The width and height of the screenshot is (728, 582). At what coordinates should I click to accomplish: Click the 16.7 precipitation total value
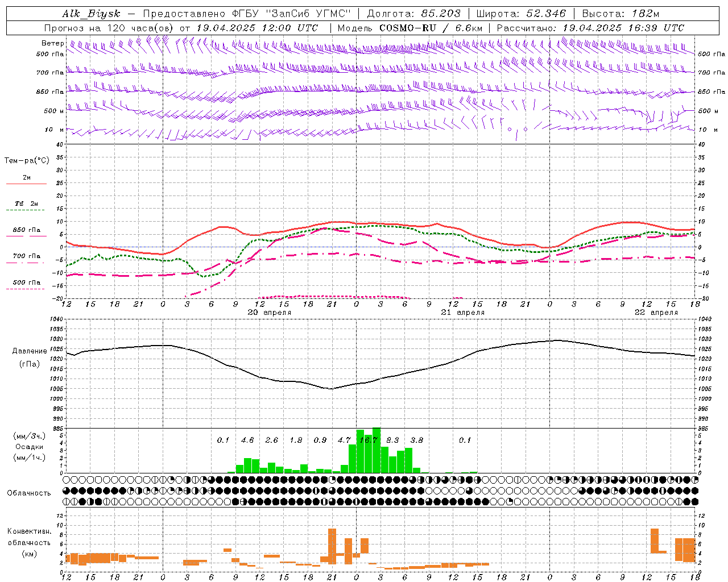click(x=369, y=440)
